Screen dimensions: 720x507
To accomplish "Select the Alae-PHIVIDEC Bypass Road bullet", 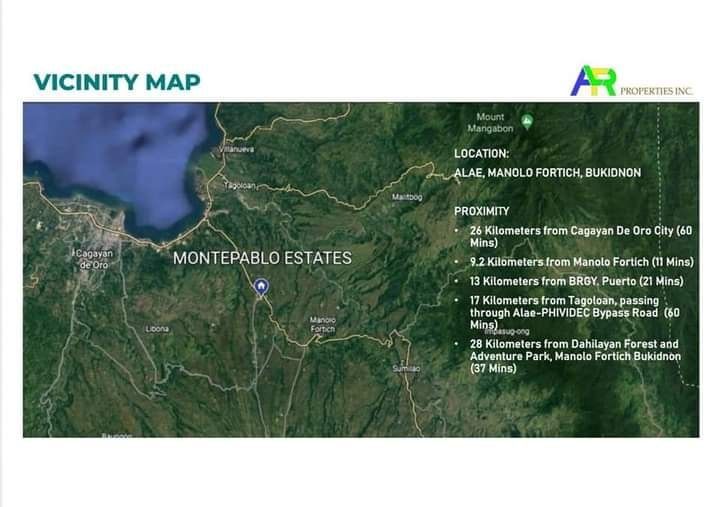I will point(574,313).
